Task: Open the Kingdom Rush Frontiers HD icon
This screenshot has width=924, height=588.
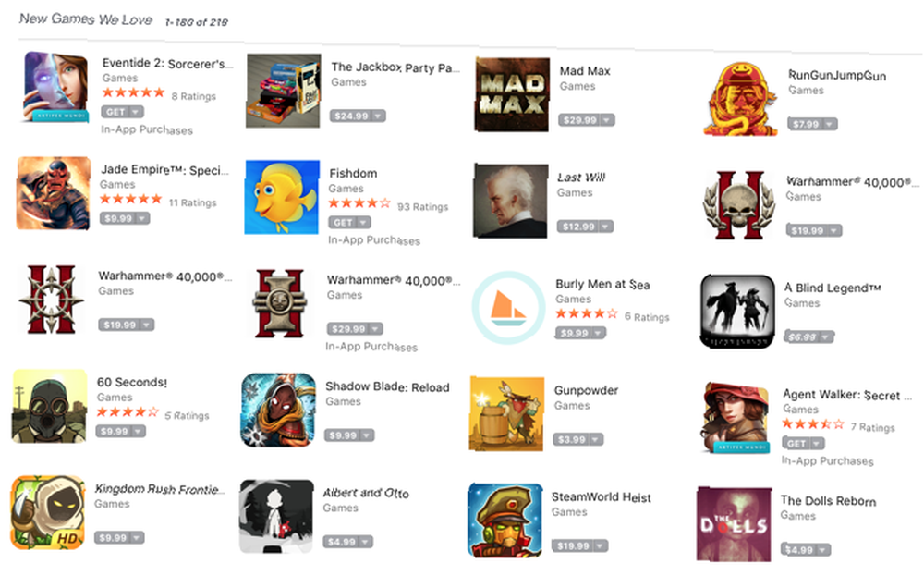Action: (x=48, y=512)
